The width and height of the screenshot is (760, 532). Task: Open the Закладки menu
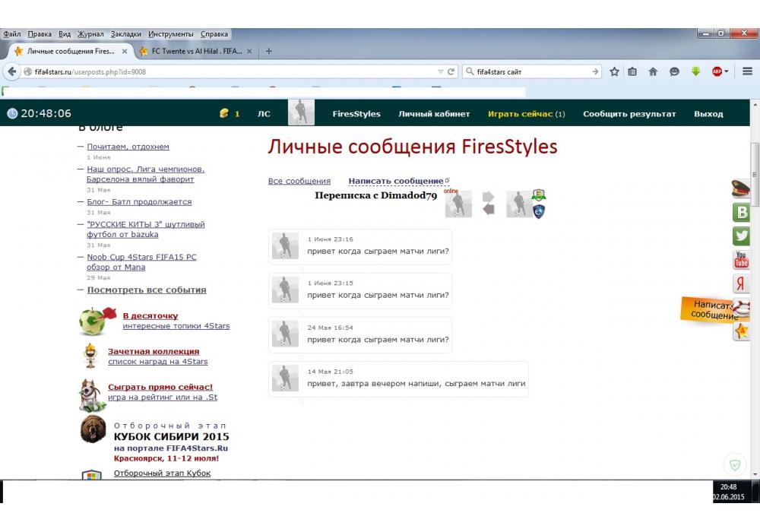point(125,34)
